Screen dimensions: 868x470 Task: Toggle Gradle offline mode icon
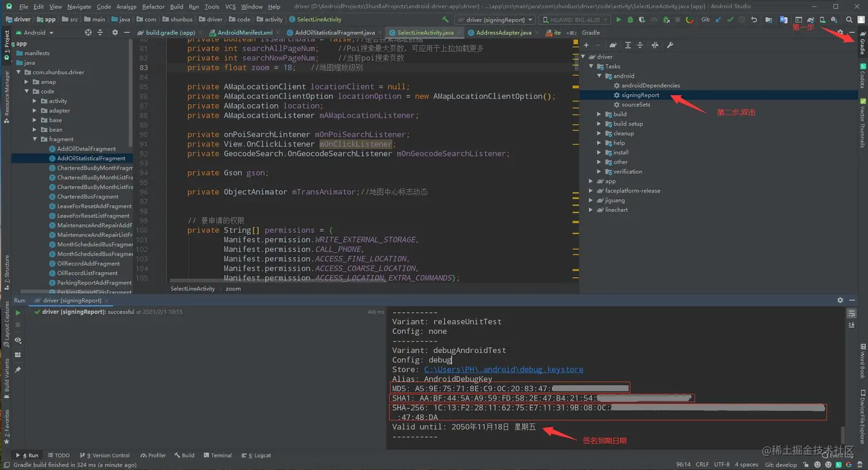[655, 45]
